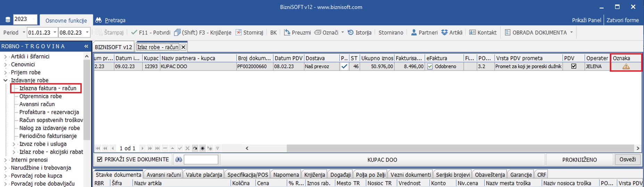Expand the Cenovnici tree node

(x=6, y=65)
